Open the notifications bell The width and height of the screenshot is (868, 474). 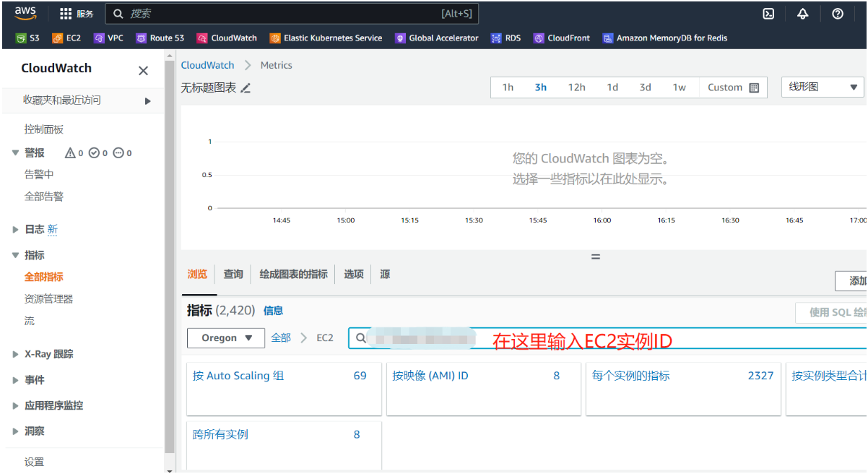(803, 14)
